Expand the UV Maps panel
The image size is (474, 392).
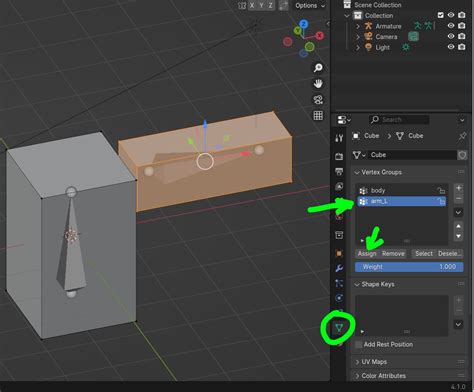(357, 362)
